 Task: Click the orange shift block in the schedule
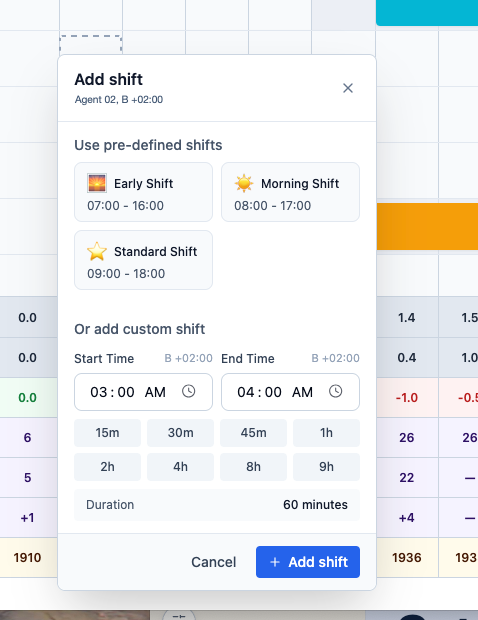pyautogui.click(x=427, y=227)
